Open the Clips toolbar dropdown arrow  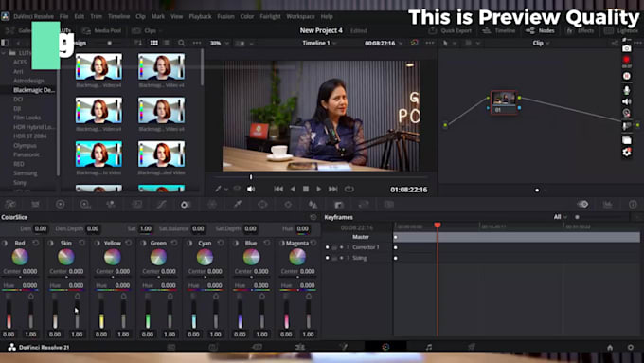(x=161, y=31)
